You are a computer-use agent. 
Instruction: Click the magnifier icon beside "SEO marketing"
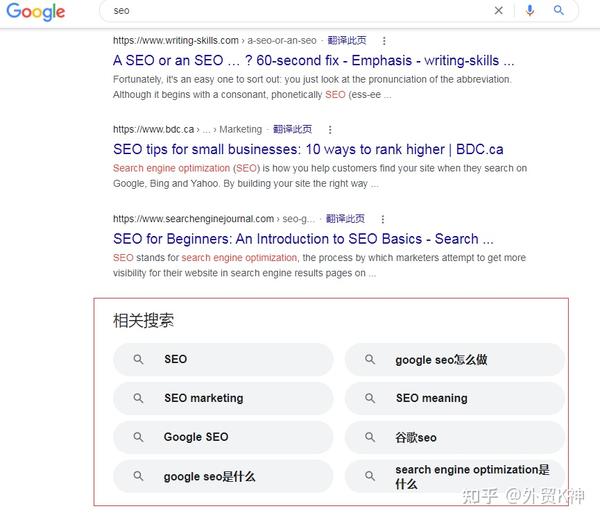138,398
